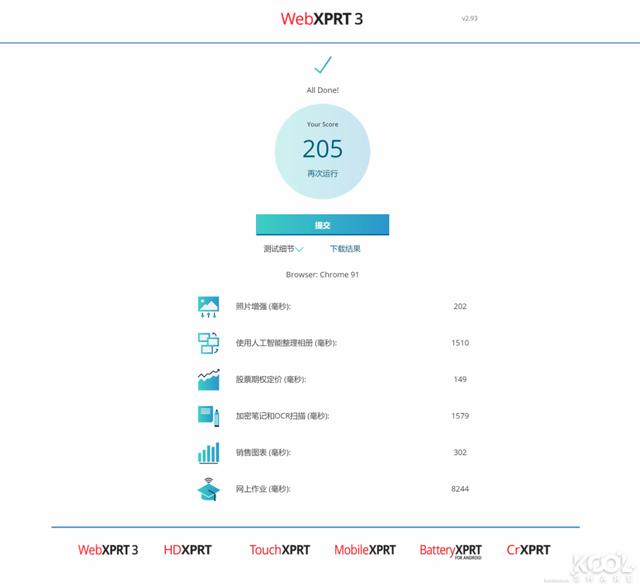This screenshot has height=586, width=640.
Task: Open the WebXPRT 3 footer link
Action: pyautogui.click(x=108, y=550)
